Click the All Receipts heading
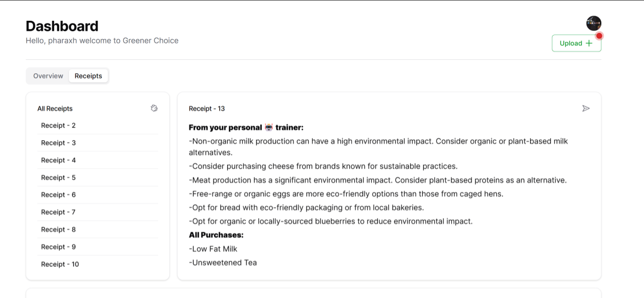The image size is (644, 298). click(55, 108)
